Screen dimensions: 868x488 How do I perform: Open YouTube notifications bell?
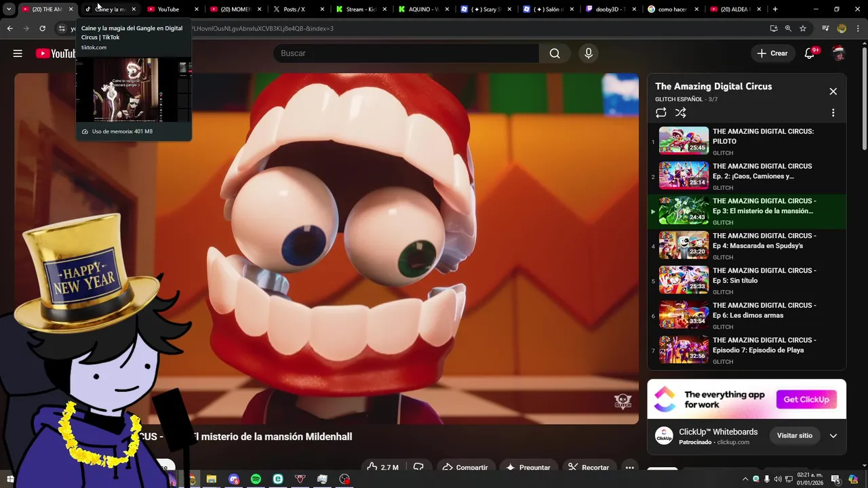click(810, 54)
